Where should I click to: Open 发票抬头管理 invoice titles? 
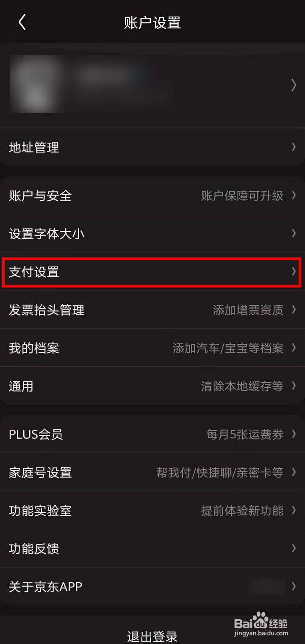[x=152, y=310]
